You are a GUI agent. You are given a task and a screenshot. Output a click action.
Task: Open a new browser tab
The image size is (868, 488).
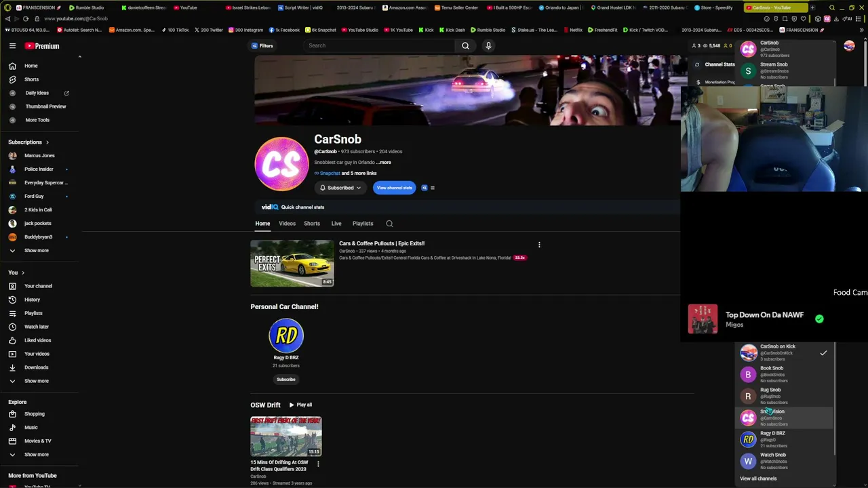(812, 7)
